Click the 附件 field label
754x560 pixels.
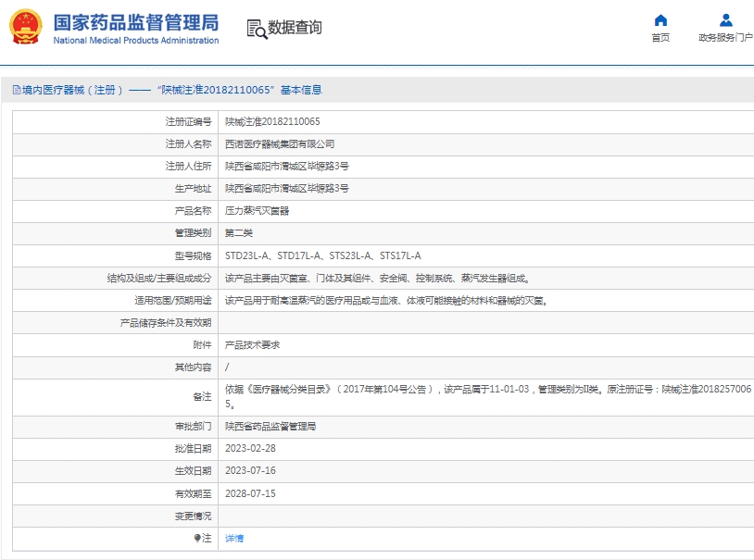point(202,345)
